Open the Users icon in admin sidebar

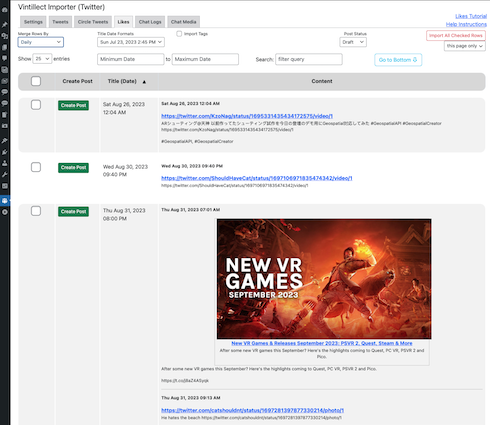(5, 163)
